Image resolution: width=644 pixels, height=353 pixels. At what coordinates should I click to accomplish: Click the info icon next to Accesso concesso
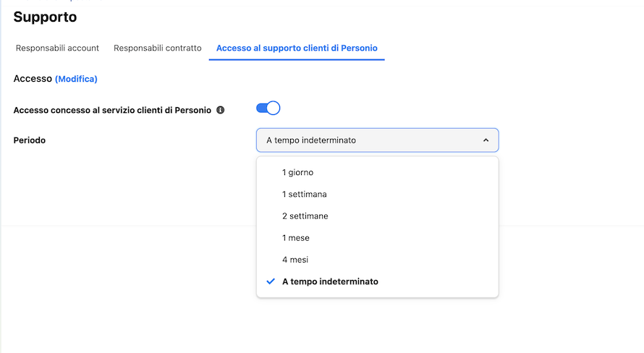(221, 110)
